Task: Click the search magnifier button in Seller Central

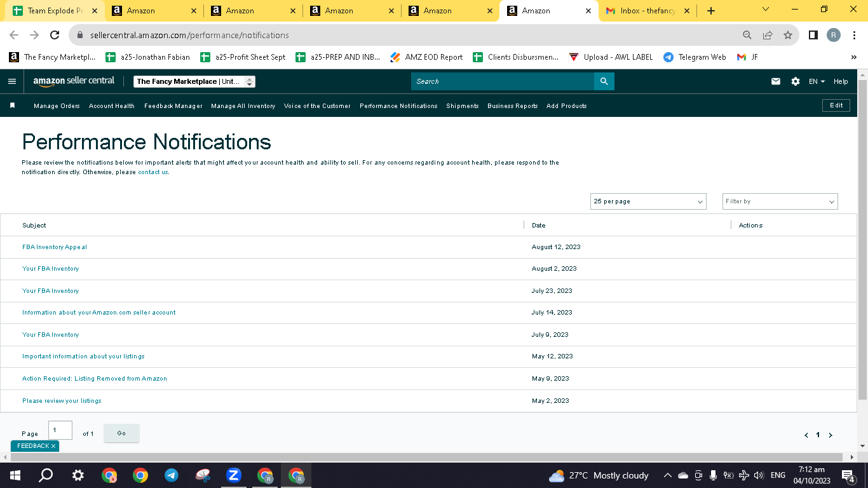Action: click(604, 81)
